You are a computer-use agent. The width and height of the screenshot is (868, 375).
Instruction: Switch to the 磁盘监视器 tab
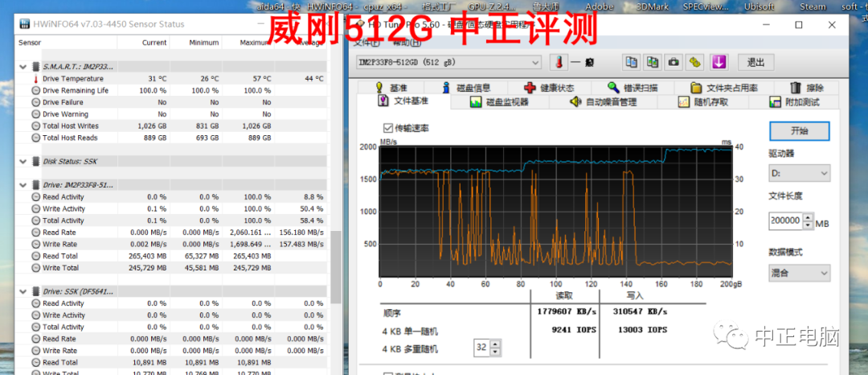click(500, 102)
